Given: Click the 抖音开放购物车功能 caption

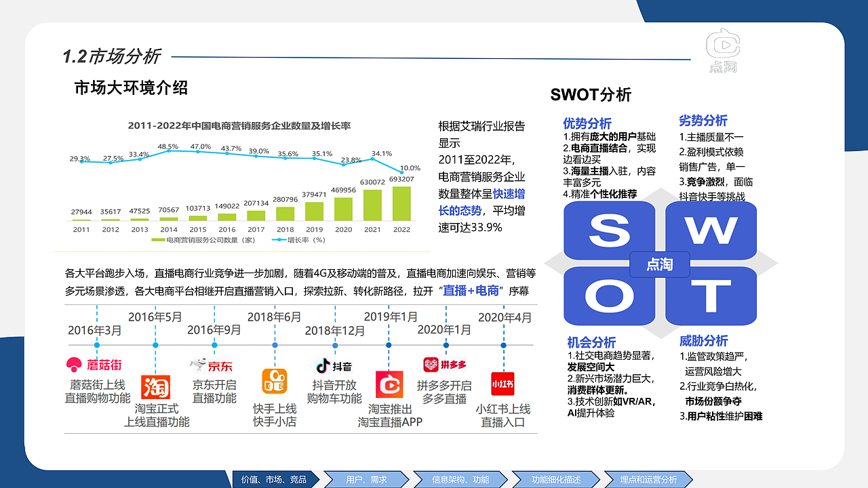Looking at the screenshot, I should click(334, 391).
